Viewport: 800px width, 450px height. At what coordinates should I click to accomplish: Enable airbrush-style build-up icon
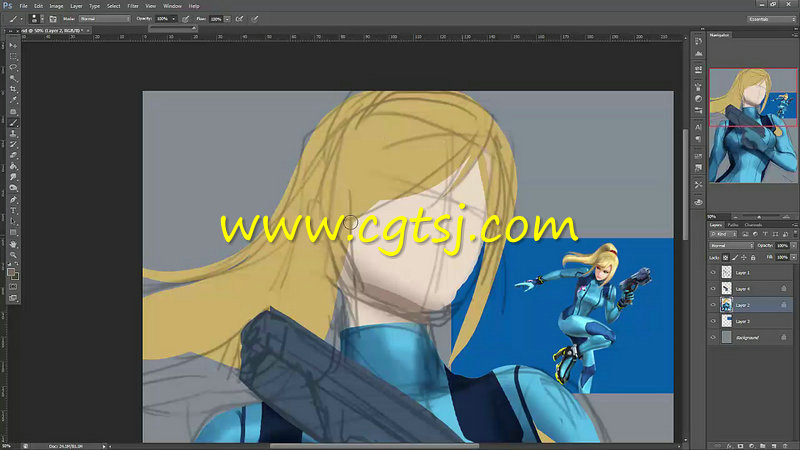tap(239, 19)
